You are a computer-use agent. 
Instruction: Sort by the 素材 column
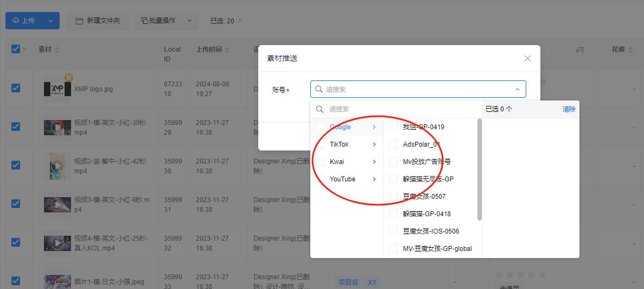coord(57,50)
